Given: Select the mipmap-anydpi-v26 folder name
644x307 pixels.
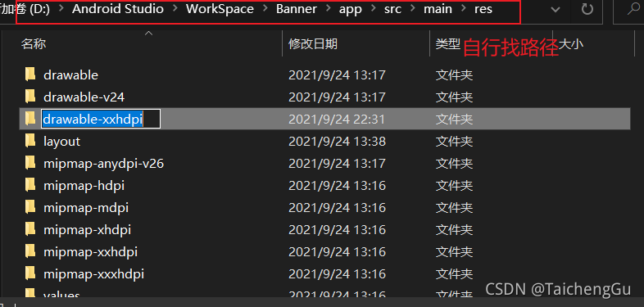Looking at the screenshot, I should 103,164.
